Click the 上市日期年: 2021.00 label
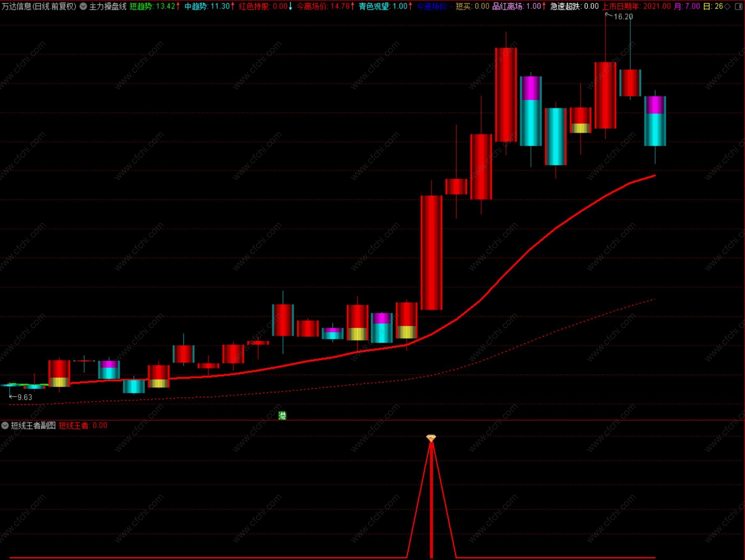The height and width of the screenshot is (560, 745). [636, 6]
